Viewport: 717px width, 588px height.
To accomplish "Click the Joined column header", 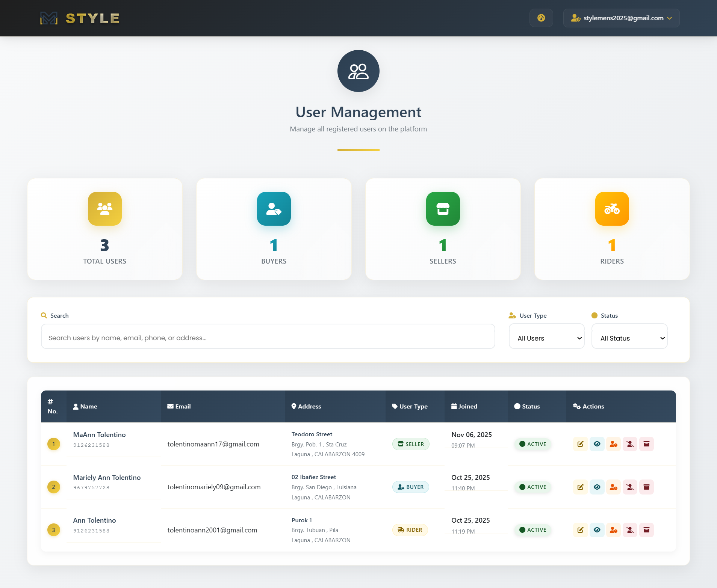I will pos(467,406).
